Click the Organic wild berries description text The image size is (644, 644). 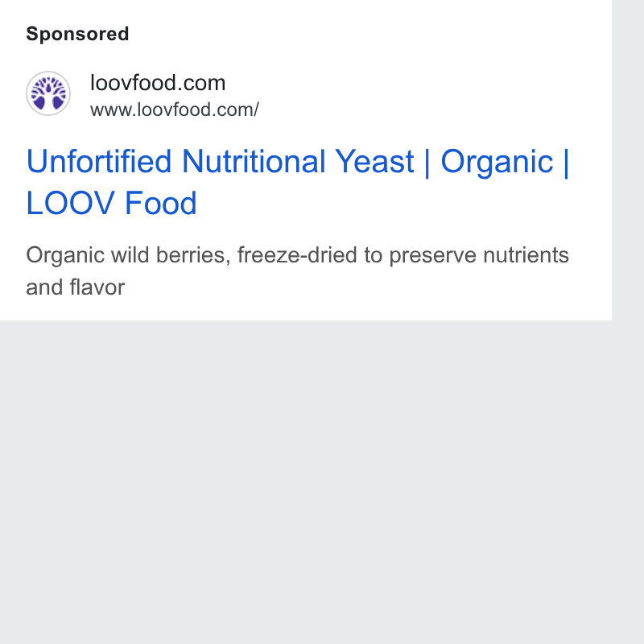pos(297,270)
